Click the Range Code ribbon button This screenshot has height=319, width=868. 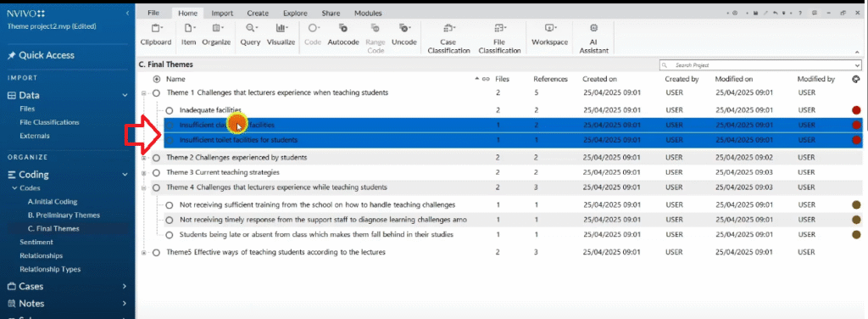pyautogui.click(x=376, y=38)
